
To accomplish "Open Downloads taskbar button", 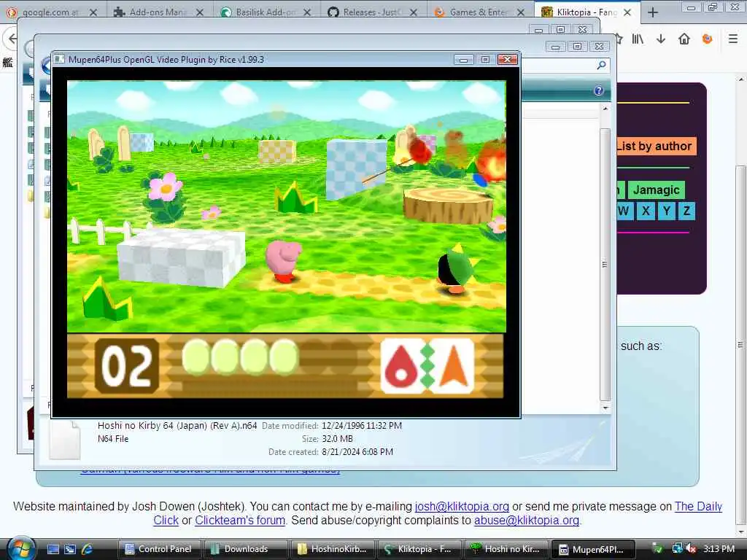I will (x=245, y=549).
